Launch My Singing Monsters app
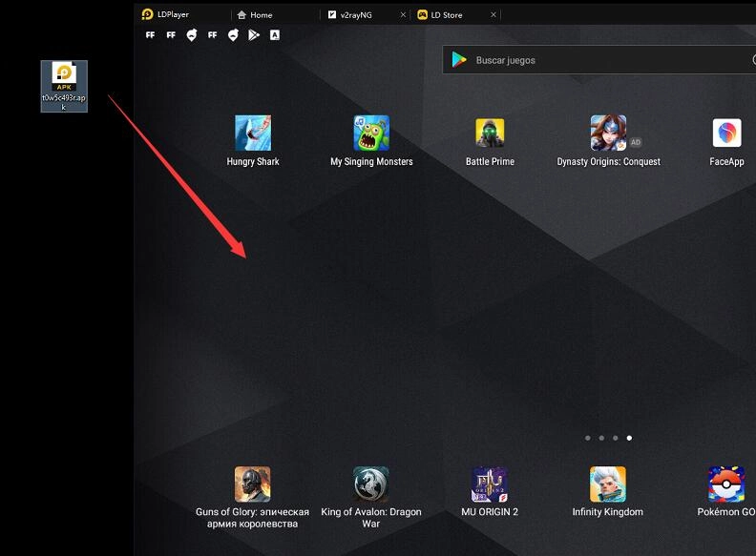756x556 pixels. [371, 133]
